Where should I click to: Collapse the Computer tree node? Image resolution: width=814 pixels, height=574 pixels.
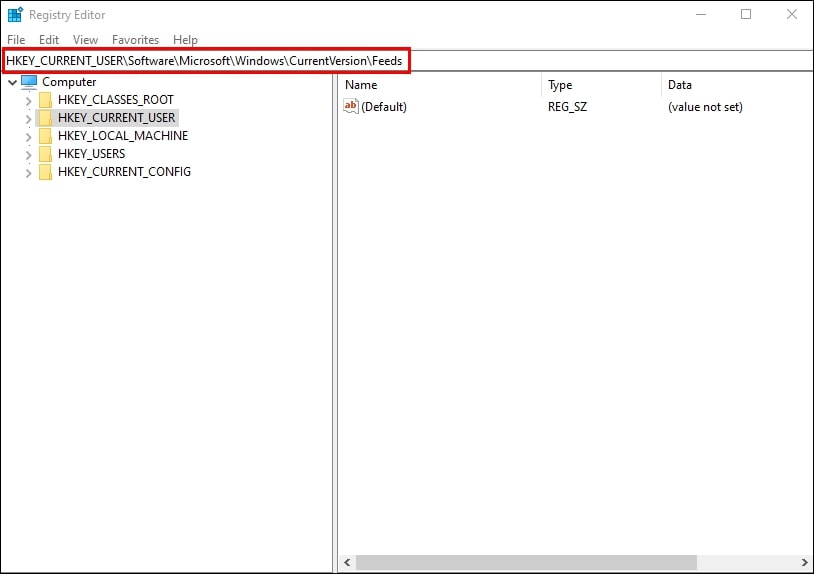click(x=12, y=82)
